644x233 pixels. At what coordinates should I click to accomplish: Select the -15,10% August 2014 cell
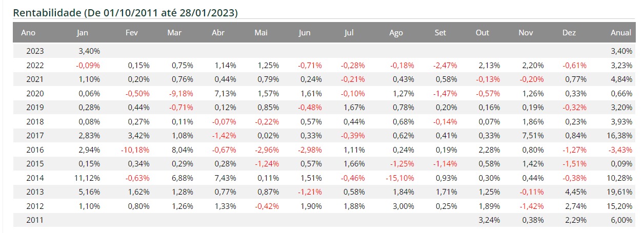coord(401,178)
